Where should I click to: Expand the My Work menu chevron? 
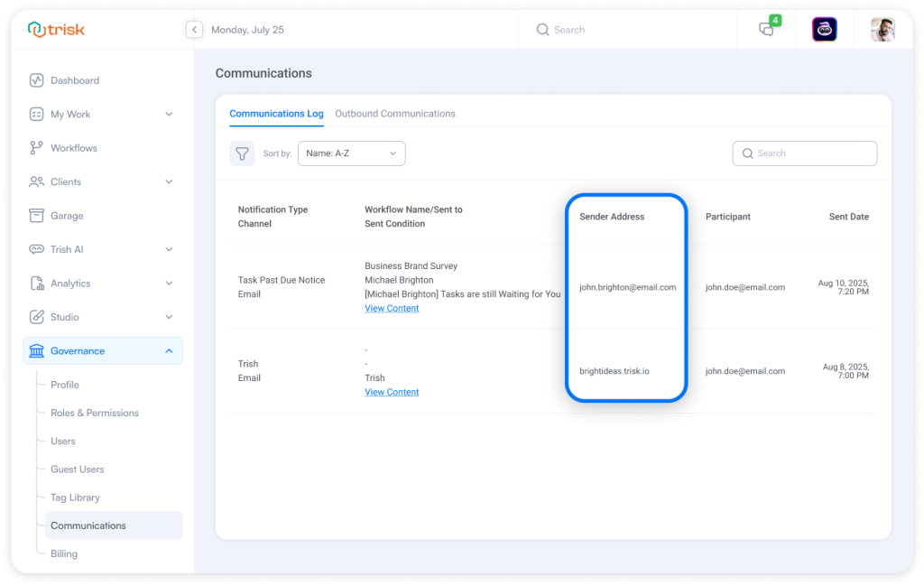[169, 115]
